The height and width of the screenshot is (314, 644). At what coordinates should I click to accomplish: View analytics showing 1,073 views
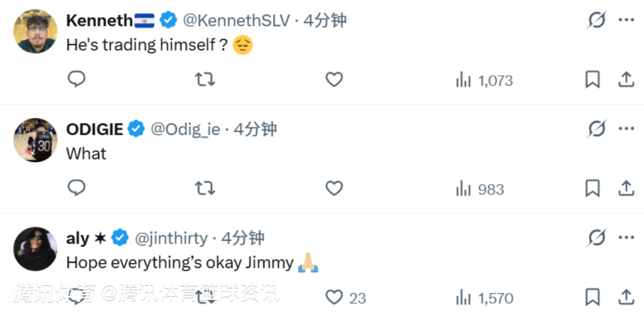coord(484,80)
